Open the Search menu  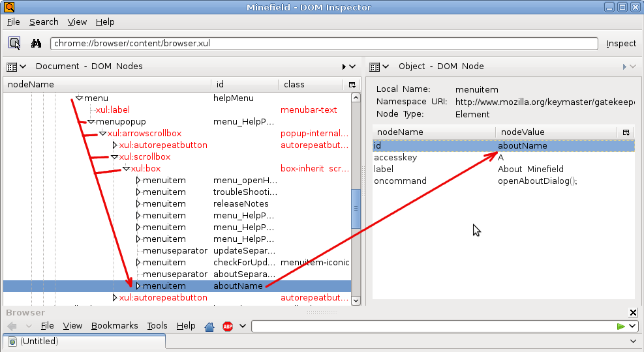44,22
